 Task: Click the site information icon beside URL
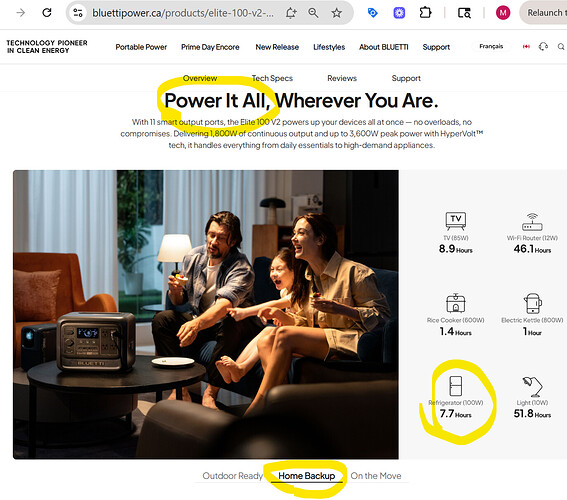(x=78, y=13)
